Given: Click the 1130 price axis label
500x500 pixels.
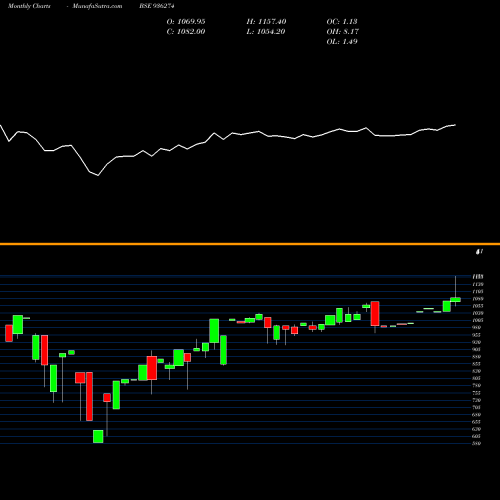Looking at the screenshot, I should (478, 284).
